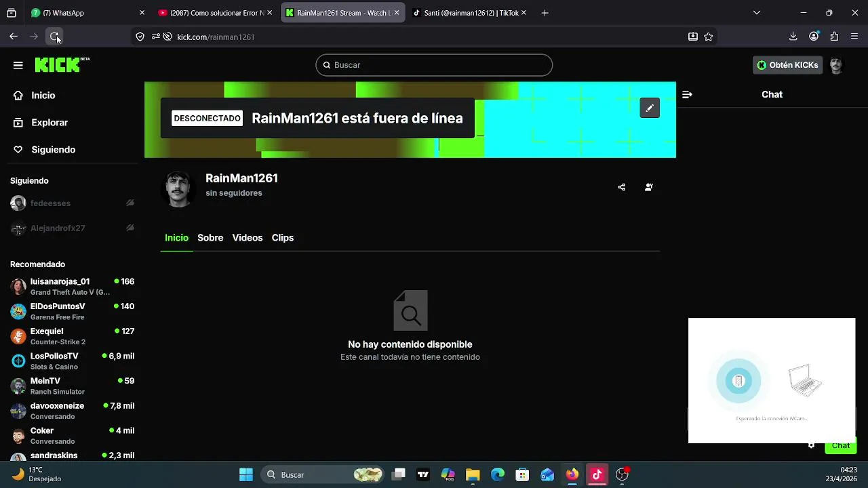Open ElDosPuntosV recommended channel
The width and height of the screenshot is (868, 488).
click(72, 311)
